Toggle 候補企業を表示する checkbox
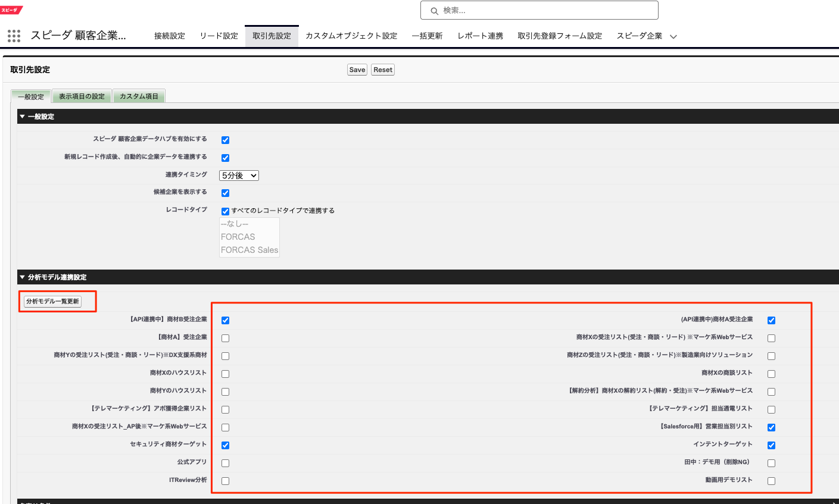The image size is (839, 504). click(225, 193)
